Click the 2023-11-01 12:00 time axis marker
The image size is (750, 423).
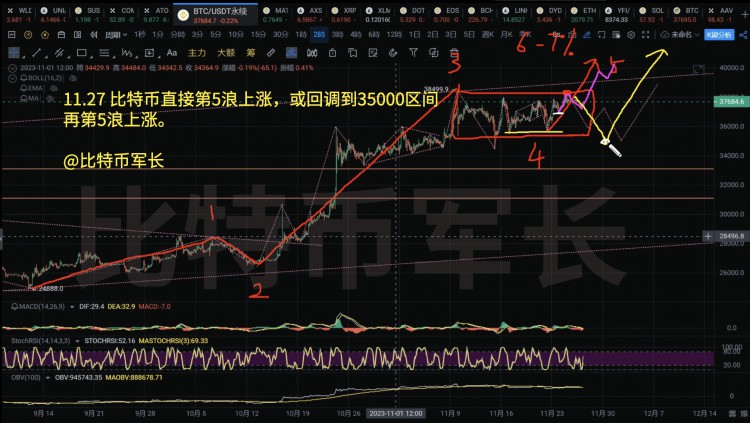396,413
